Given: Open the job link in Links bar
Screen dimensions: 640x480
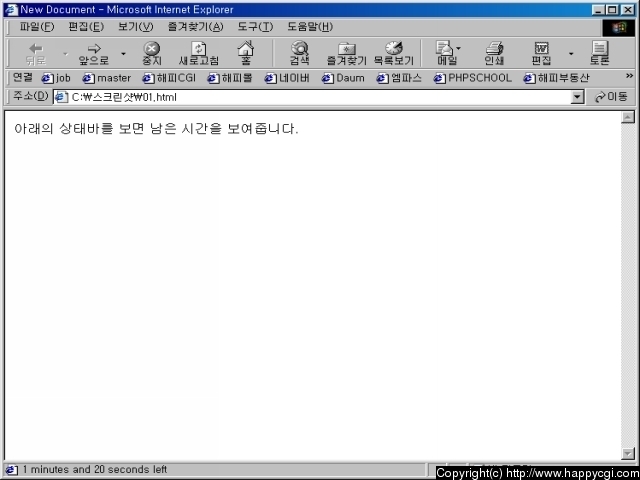Looking at the screenshot, I should [x=56, y=78].
